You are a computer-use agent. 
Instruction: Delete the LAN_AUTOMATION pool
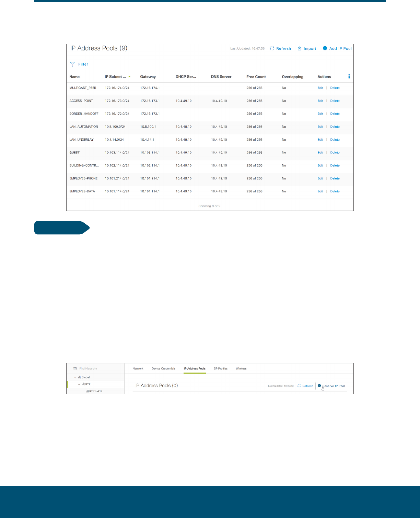click(x=335, y=127)
